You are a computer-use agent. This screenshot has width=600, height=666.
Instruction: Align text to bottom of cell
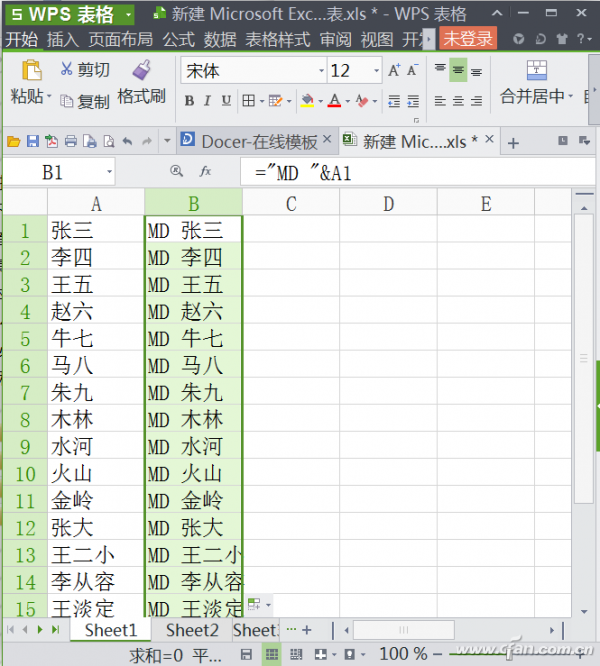coord(476,71)
